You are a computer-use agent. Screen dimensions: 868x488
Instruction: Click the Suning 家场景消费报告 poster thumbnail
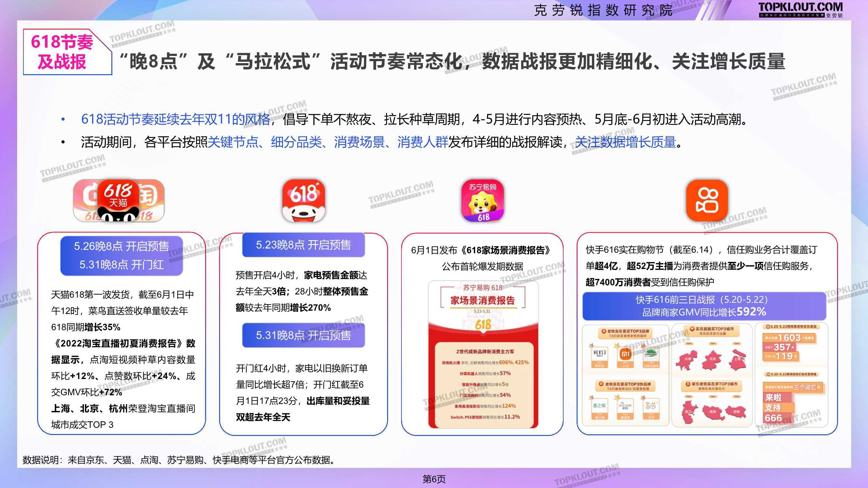[x=483, y=354]
